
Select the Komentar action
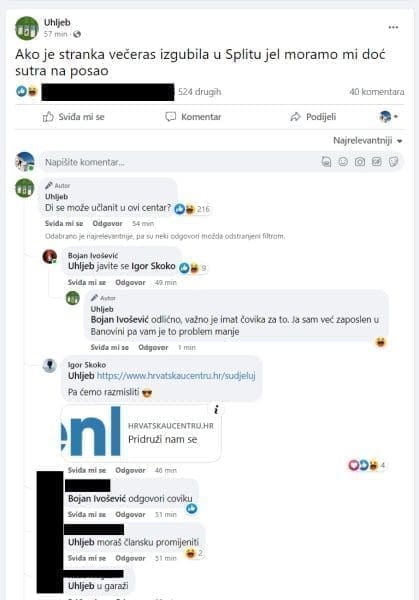(193, 117)
